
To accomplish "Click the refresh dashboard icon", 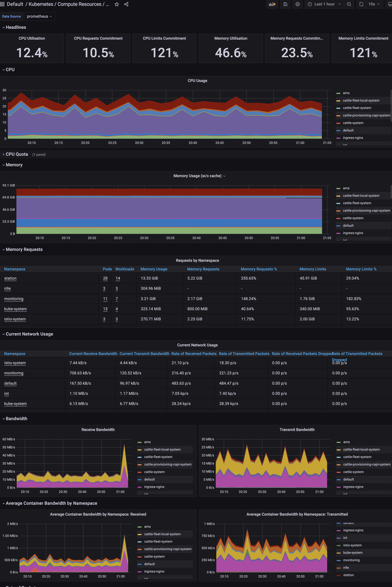I will 361,4.
